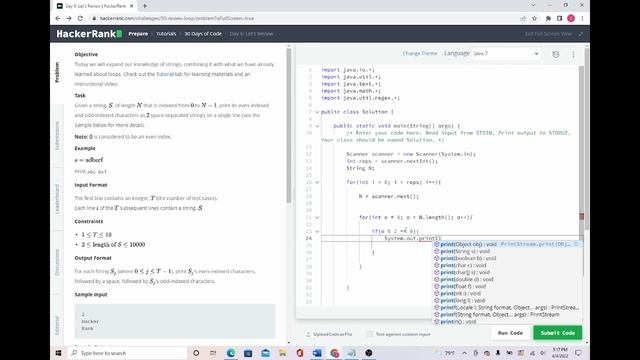This screenshot has width=640, height=360.
Task: Choose print(double d) autocomplete suggestion
Action: click(507, 280)
